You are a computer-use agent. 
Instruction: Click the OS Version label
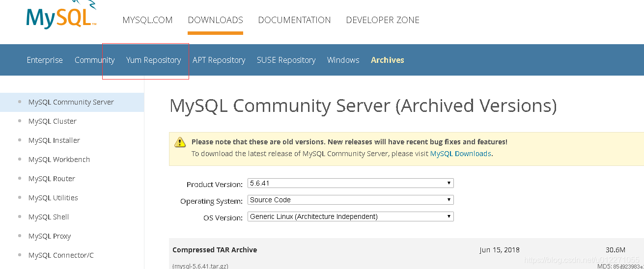[x=223, y=218]
